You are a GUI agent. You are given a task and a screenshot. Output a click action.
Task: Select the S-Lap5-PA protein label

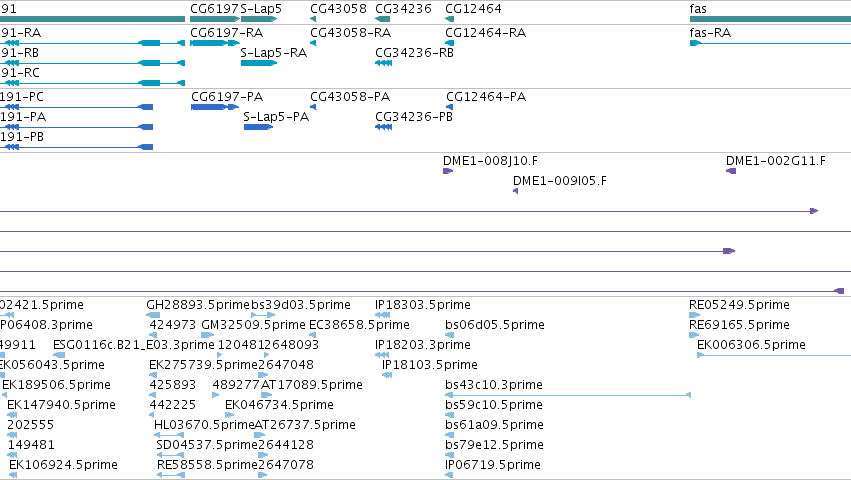[x=276, y=117]
